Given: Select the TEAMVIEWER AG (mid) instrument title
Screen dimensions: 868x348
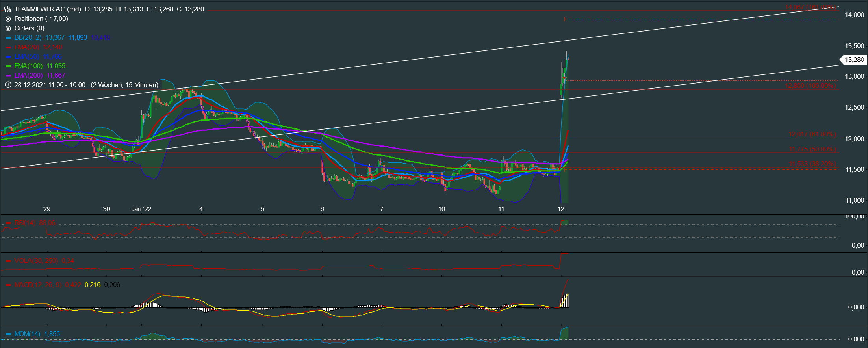Looking at the screenshot, I should [x=48, y=9].
